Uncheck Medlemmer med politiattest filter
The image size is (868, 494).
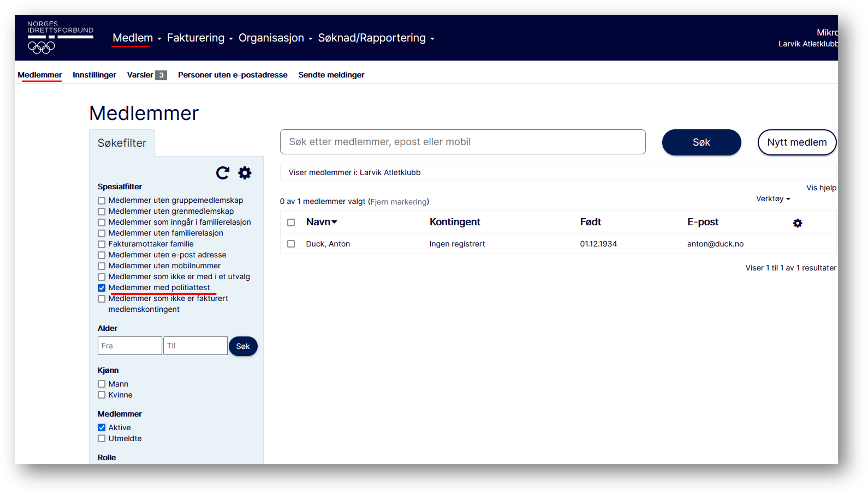click(x=102, y=288)
